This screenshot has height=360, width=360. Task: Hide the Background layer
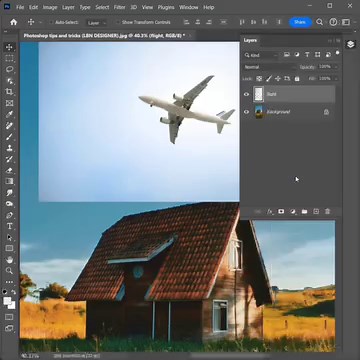246,112
